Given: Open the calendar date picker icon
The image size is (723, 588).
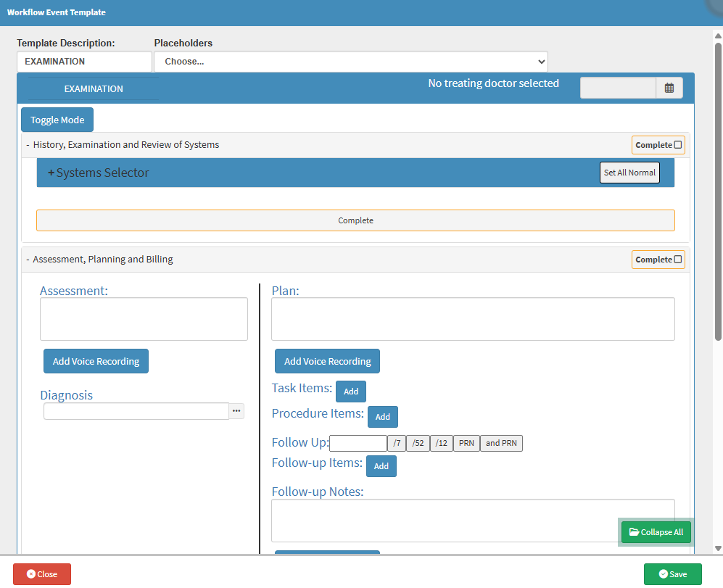Looking at the screenshot, I should pyautogui.click(x=669, y=88).
